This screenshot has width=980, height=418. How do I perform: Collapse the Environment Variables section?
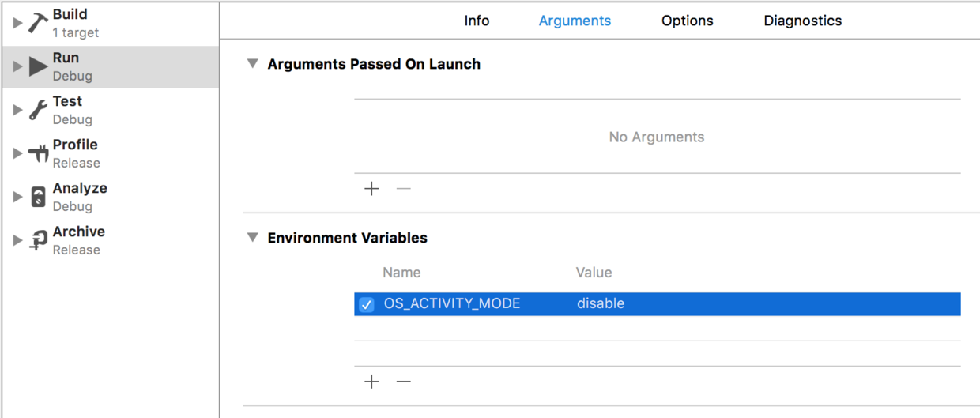(x=253, y=238)
